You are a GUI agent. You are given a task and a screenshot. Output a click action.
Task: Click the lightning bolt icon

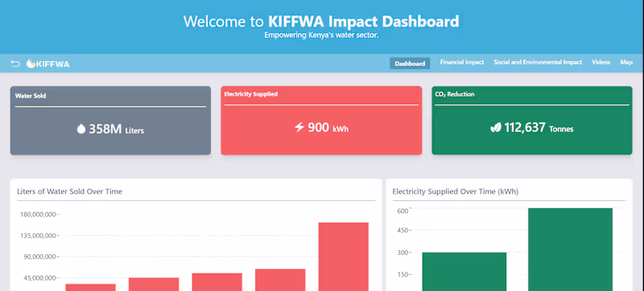point(299,128)
